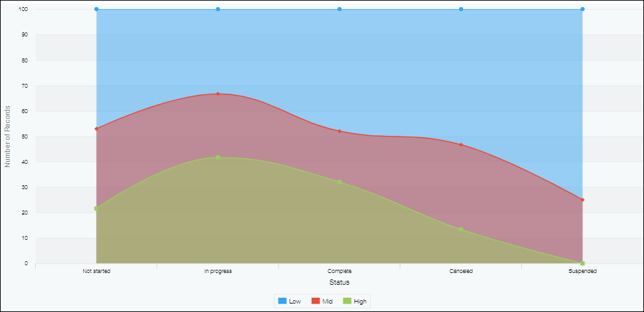The width and height of the screenshot is (644, 312).
Task: Click the In progress x-axis category label
Action: pyautogui.click(x=218, y=271)
